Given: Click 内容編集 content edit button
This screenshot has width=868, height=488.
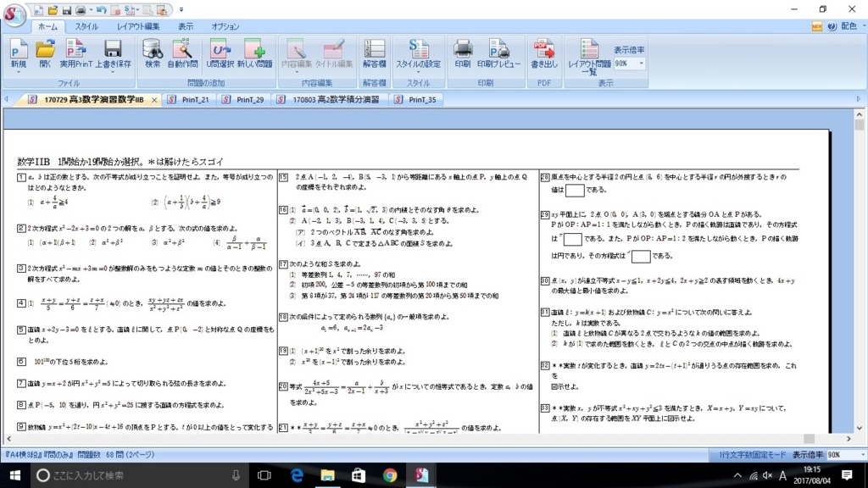Looking at the screenshot, I should pyautogui.click(x=296, y=53).
